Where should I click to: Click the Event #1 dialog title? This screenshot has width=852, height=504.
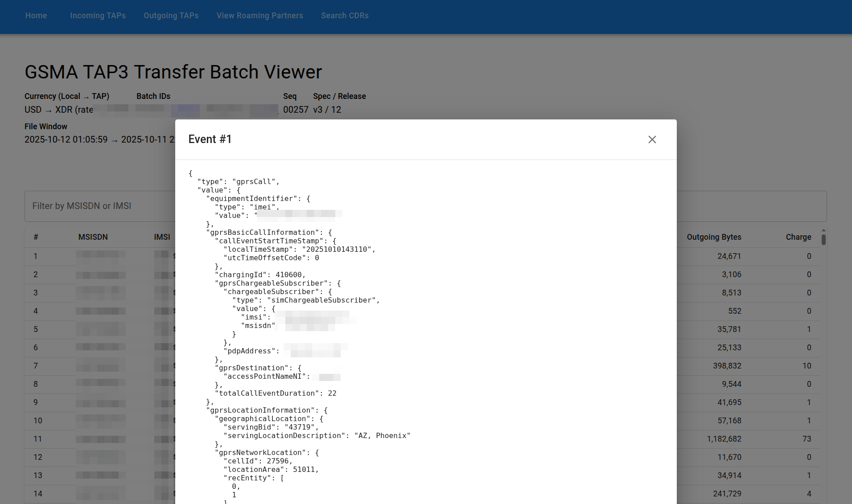[x=210, y=139]
